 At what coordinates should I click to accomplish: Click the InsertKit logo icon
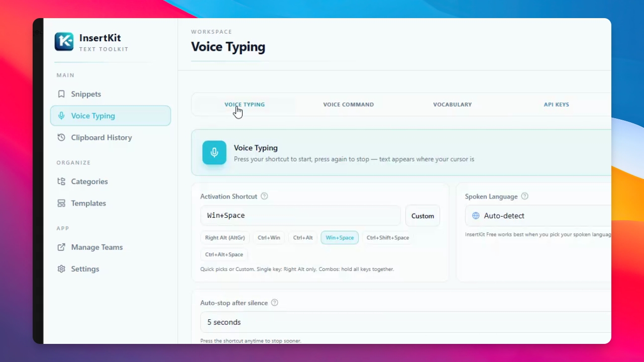pos(64,42)
